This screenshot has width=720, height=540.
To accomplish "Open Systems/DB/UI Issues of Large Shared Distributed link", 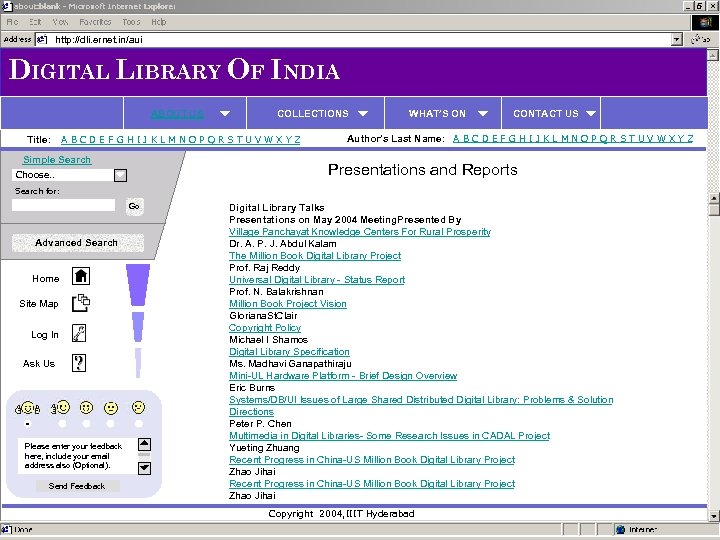I will [x=421, y=405].
